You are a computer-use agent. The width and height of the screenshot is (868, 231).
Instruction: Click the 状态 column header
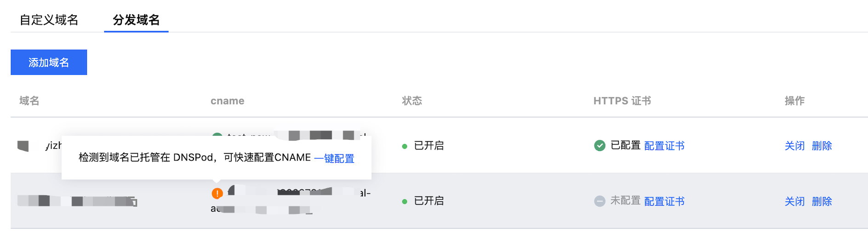(412, 101)
